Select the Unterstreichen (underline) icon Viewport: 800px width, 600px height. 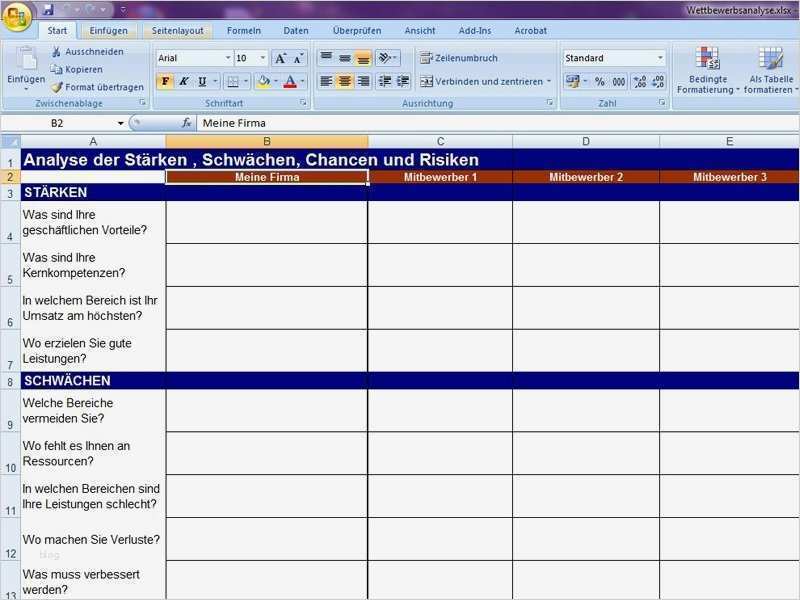(201, 81)
